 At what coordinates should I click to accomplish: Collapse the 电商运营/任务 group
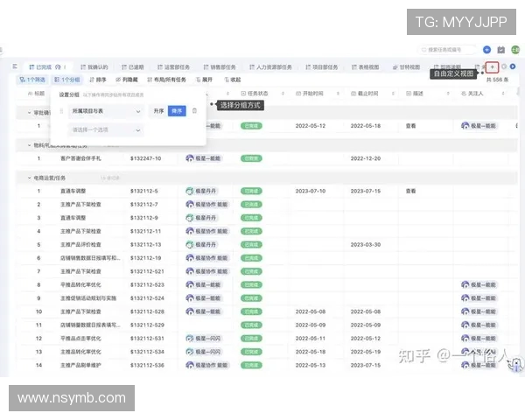[x=30, y=177]
